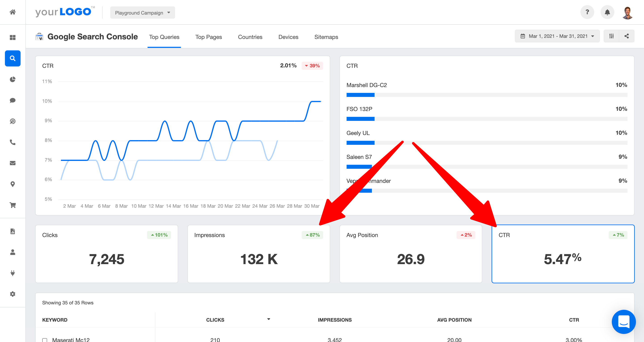Click the Sitemaps tab
Viewport: 644px width, 342px height.
coord(325,37)
